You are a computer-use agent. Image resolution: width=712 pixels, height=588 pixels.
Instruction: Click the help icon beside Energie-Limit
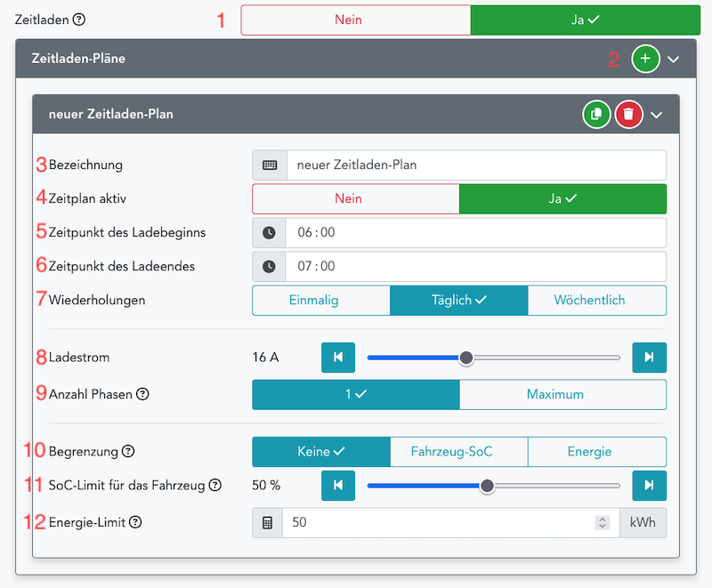[135, 522]
